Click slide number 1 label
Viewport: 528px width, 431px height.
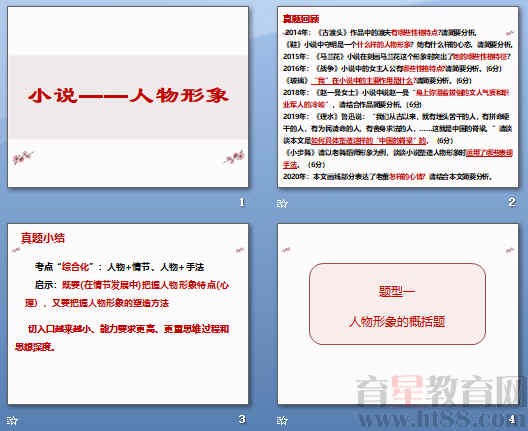tap(242, 202)
